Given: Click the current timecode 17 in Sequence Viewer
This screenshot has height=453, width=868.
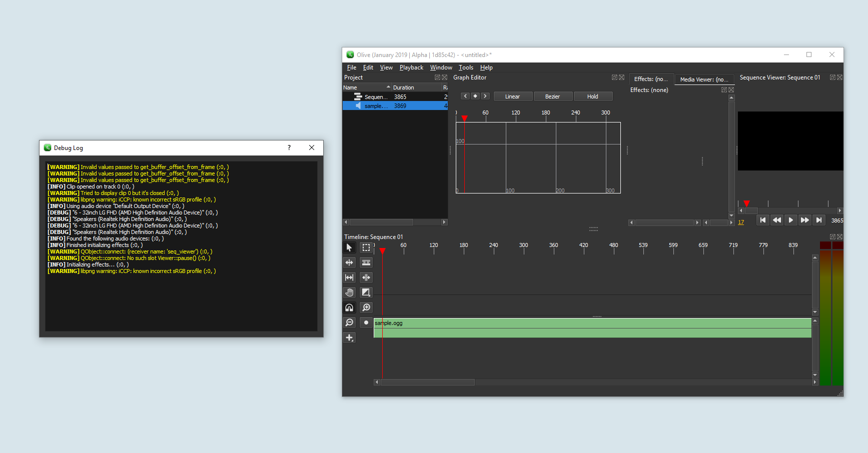Looking at the screenshot, I should click(x=741, y=222).
